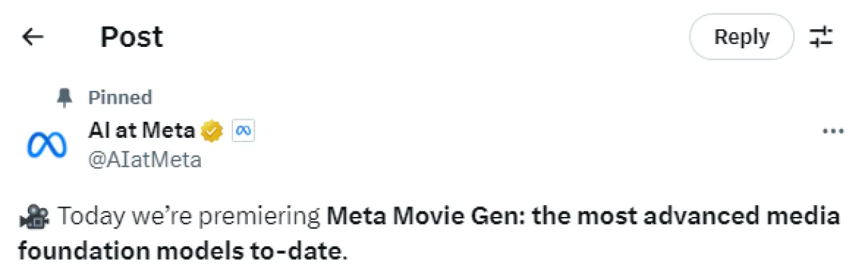Click the pin icon beside Pinned
868x280 pixels.
tap(64, 98)
